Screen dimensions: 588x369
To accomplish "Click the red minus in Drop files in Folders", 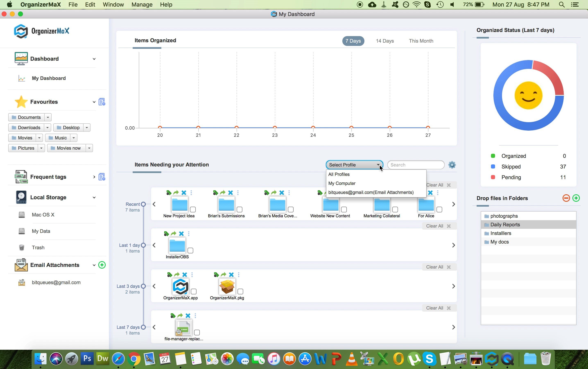I will pos(566,198).
